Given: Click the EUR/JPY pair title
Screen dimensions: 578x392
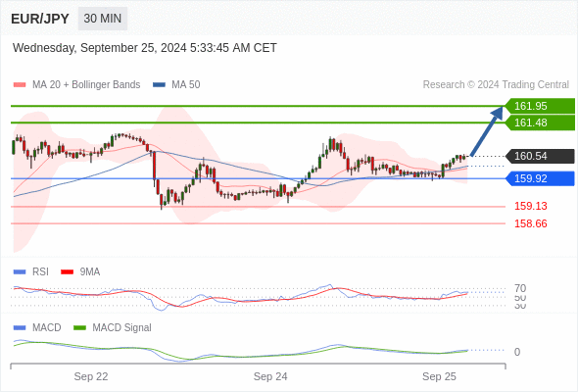Looking at the screenshot, I should tap(40, 19).
